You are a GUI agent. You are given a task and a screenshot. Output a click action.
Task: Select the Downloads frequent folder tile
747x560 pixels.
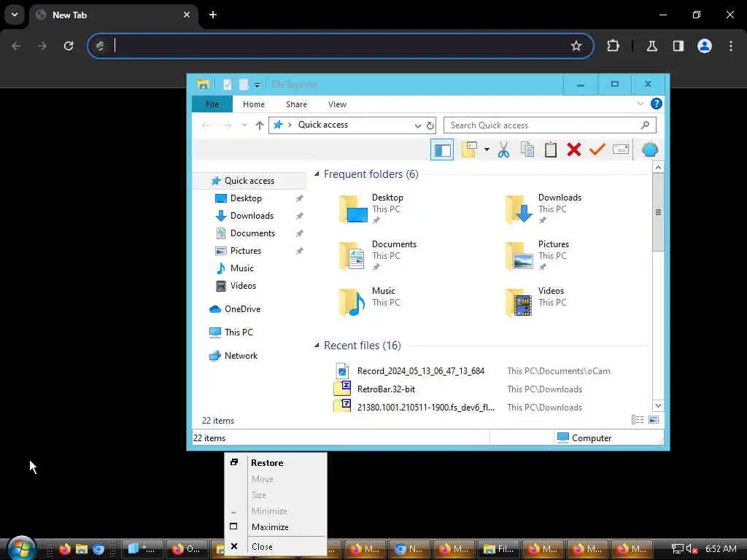543,209
